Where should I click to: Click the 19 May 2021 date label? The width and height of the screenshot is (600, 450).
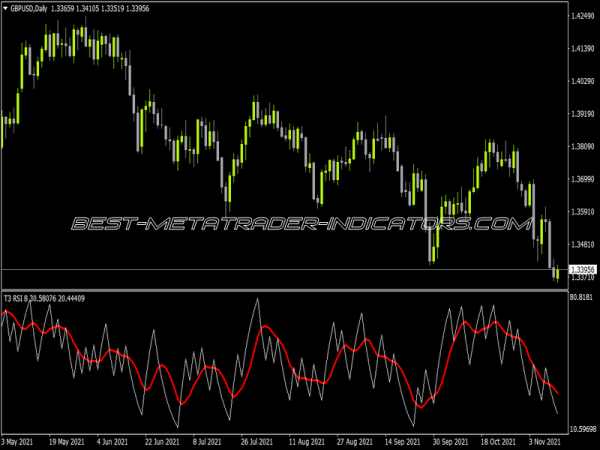coord(67,442)
